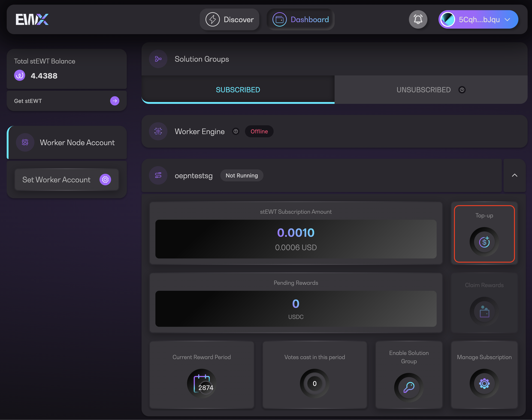This screenshot has width=532, height=420.
Task: Open Manage Subscription gear icon
Action: [x=484, y=383]
